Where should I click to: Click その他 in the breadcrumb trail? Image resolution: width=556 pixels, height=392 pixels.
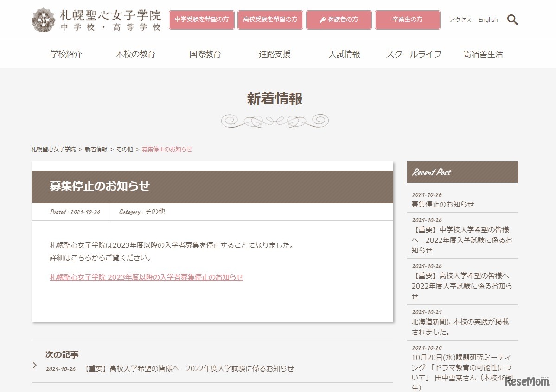click(124, 149)
